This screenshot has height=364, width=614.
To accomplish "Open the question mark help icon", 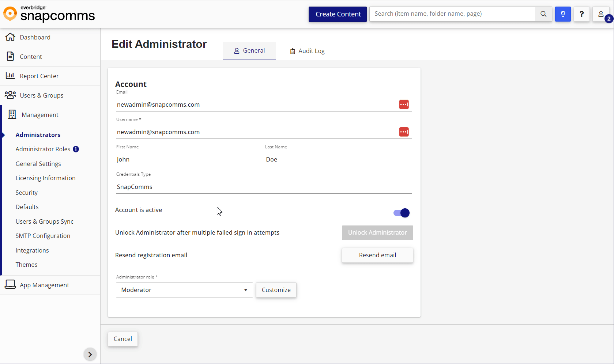I will pyautogui.click(x=581, y=14).
